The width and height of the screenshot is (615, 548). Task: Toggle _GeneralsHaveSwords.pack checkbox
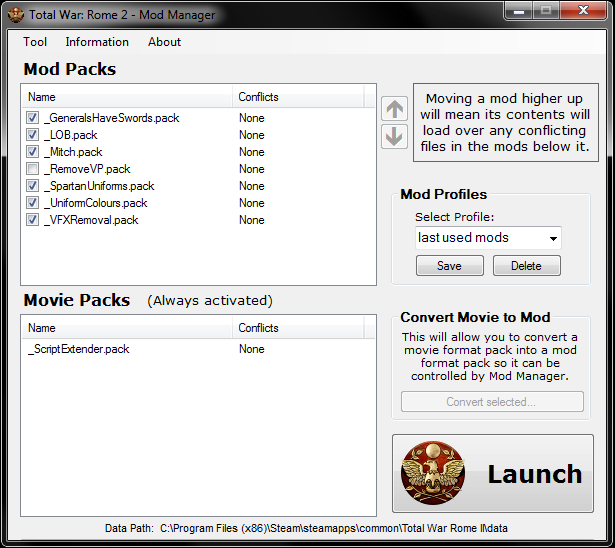tap(33, 118)
